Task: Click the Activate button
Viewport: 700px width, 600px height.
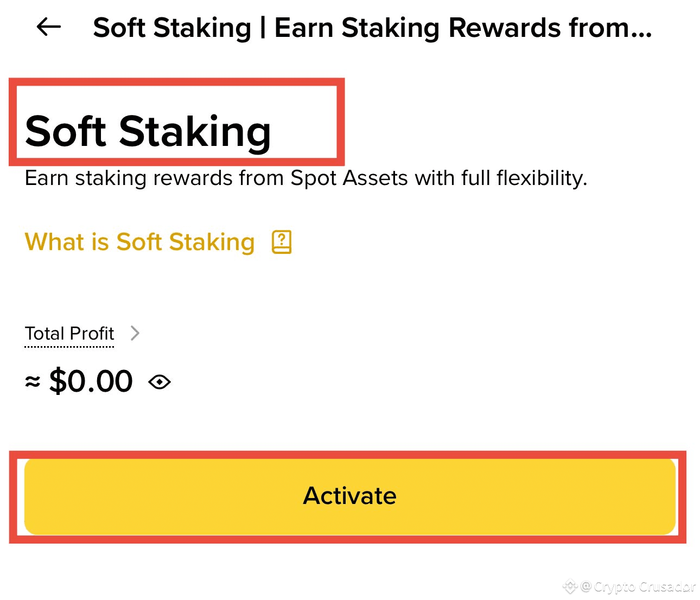Action: [350, 496]
